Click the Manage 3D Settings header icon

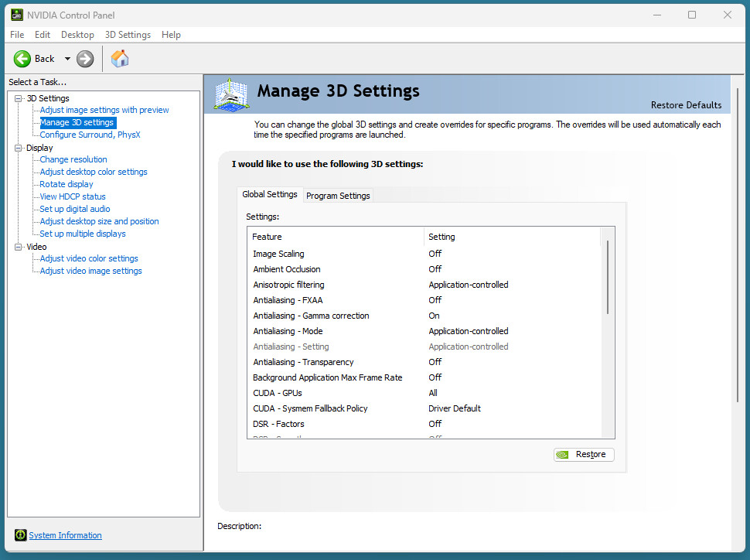(x=231, y=95)
